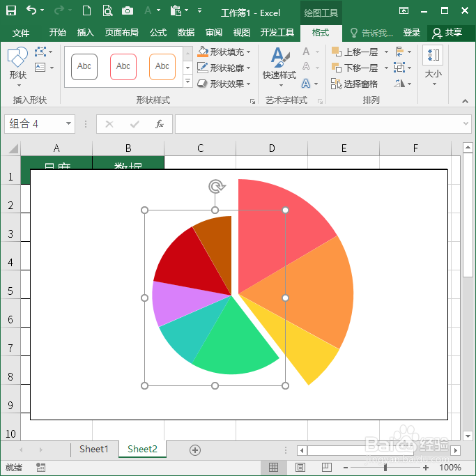Switch to the 页面布局 tab
476x476 pixels.
point(122,33)
